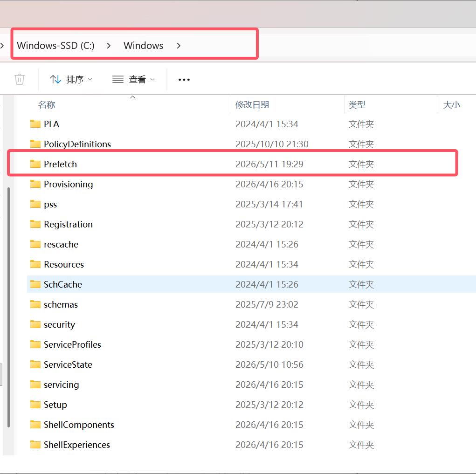Click the date 2025/7/9 23:02
This screenshot has height=474, width=476.
click(267, 304)
